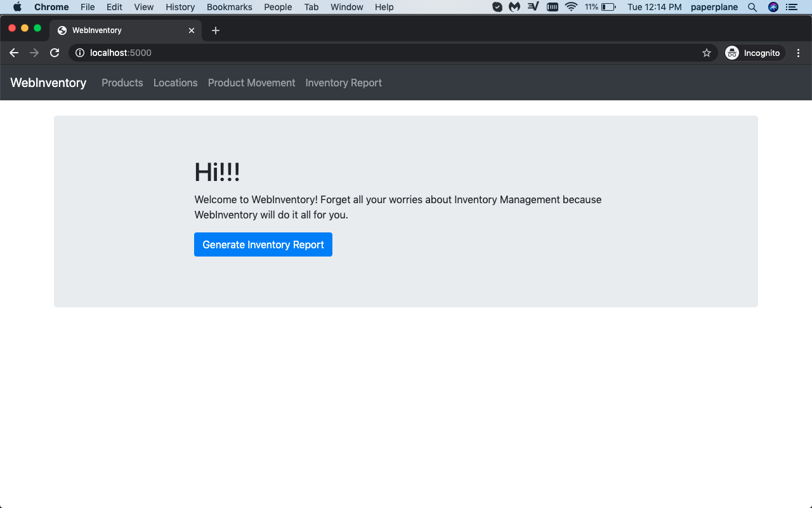Open the Window menu
This screenshot has width=812, height=508.
pos(347,7)
